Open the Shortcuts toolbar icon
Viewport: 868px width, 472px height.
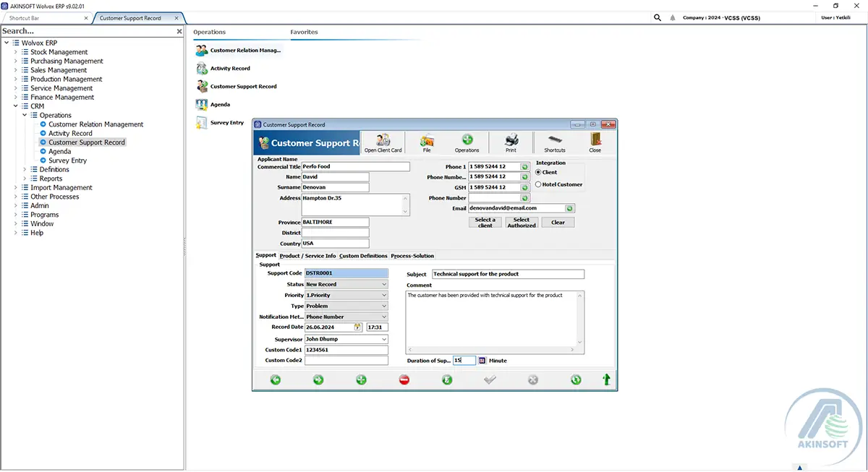[x=555, y=142]
